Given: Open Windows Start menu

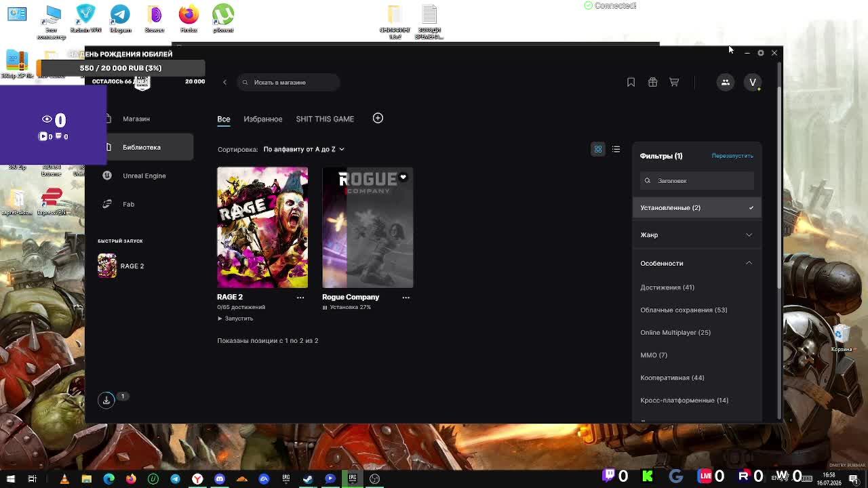Looking at the screenshot, I should click(11, 479).
